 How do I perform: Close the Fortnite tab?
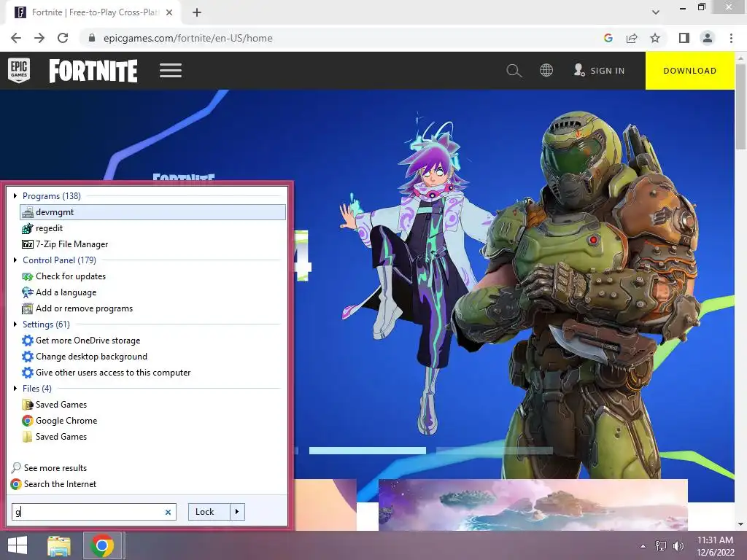(169, 12)
